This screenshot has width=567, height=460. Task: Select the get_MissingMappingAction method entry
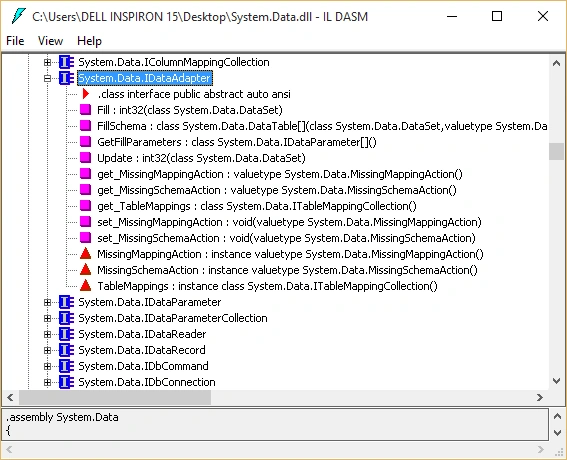pos(280,174)
